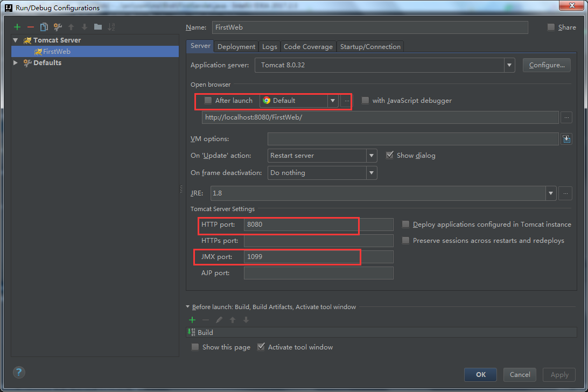Add a before-launch task with the green plus
Screen dimensions: 588x392
coord(192,320)
